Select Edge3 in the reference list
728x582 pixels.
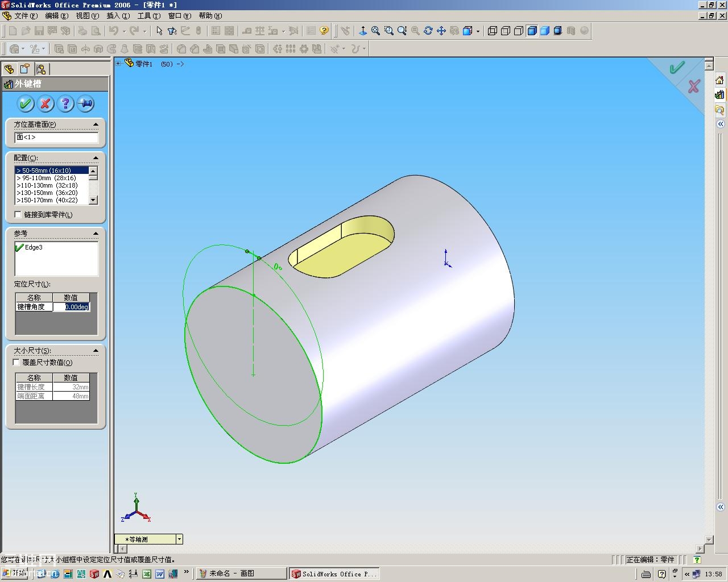pos(34,247)
